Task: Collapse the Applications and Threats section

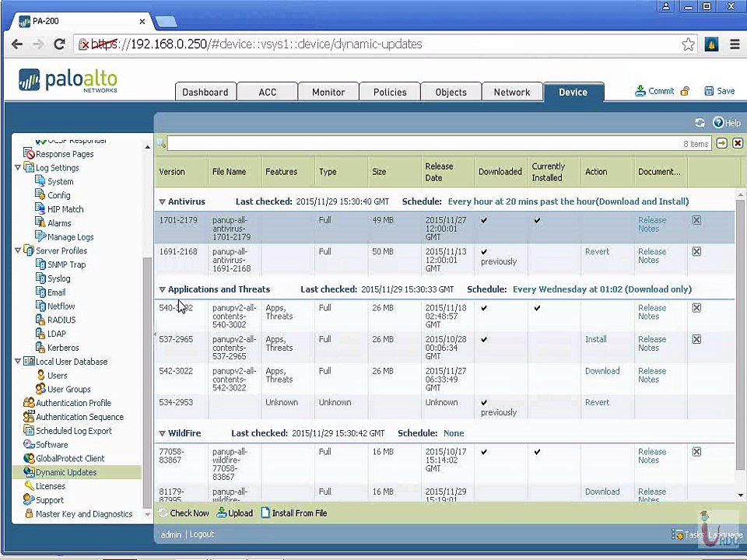Action: [x=162, y=289]
